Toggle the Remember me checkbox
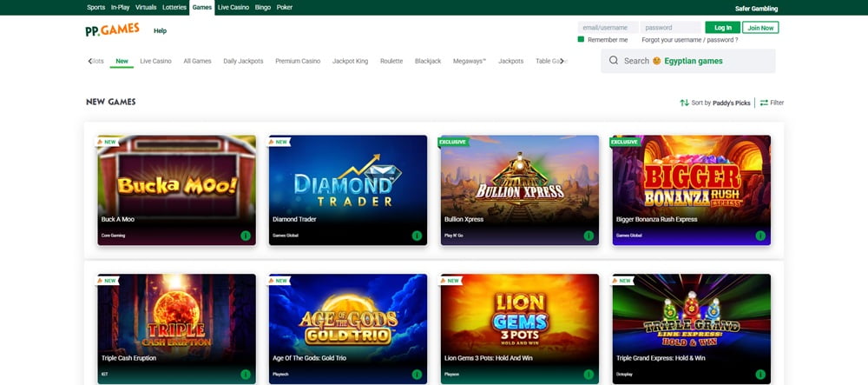Image resolution: width=868 pixels, height=385 pixels. [x=581, y=39]
